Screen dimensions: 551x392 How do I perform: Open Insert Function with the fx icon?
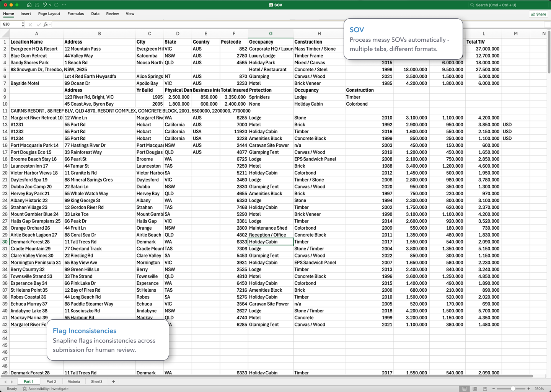coord(46,24)
